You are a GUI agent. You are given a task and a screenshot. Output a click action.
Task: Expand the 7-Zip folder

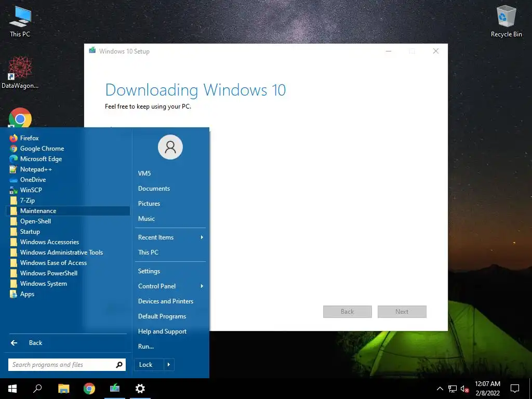click(27, 201)
